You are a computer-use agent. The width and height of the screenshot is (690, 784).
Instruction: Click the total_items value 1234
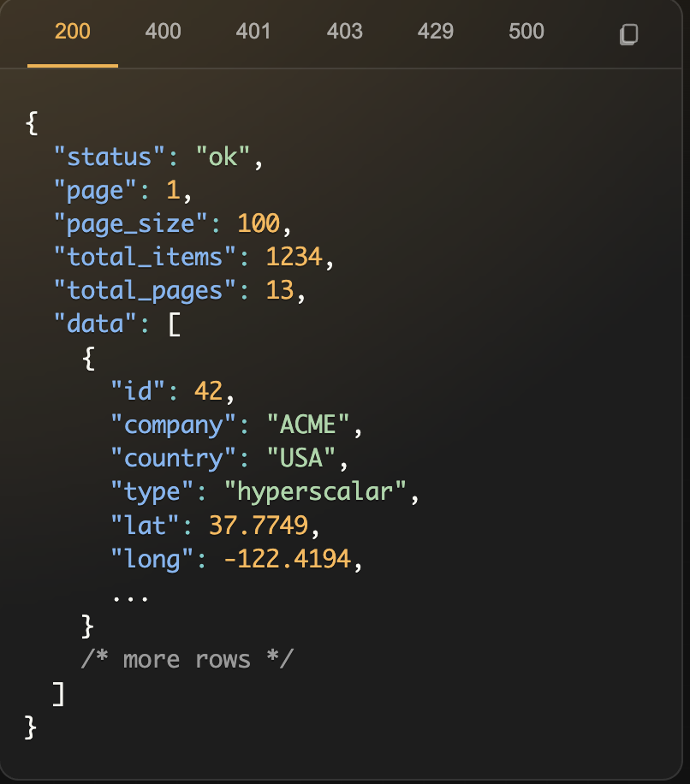tap(294, 257)
